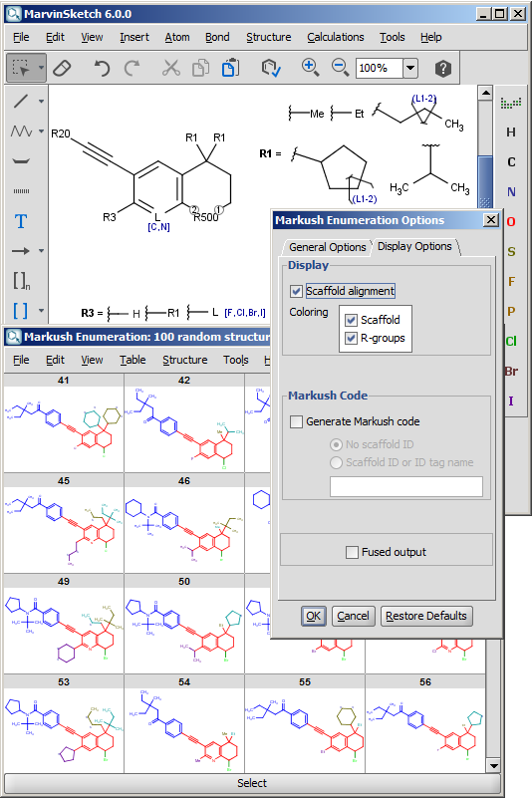Open the Calculations menu
Image resolution: width=532 pixels, height=798 pixels.
(336, 37)
